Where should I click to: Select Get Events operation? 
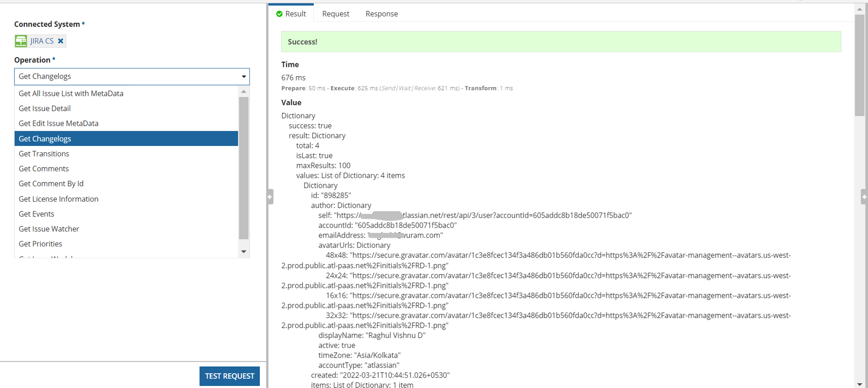pos(126,214)
